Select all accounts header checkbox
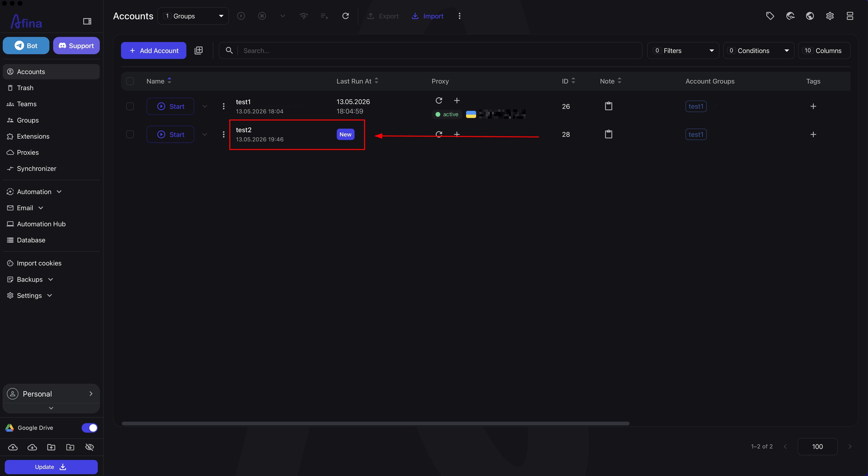Viewport: 868px width, 476px height. (x=130, y=81)
